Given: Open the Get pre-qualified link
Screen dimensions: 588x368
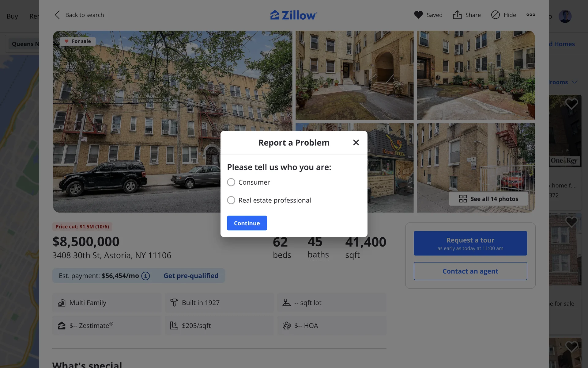Looking at the screenshot, I should coord(191,276).
